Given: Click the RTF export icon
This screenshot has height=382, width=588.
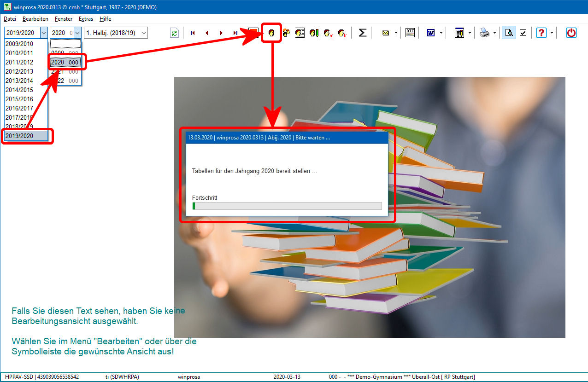Looking at the screenshot, I should pyautogui.click(x=410, y=33).
